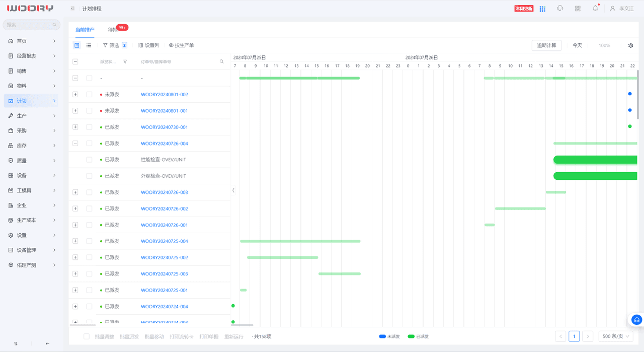644x352 pixels.
Task: Open the floating headset support button
Action: click(637, 320)
